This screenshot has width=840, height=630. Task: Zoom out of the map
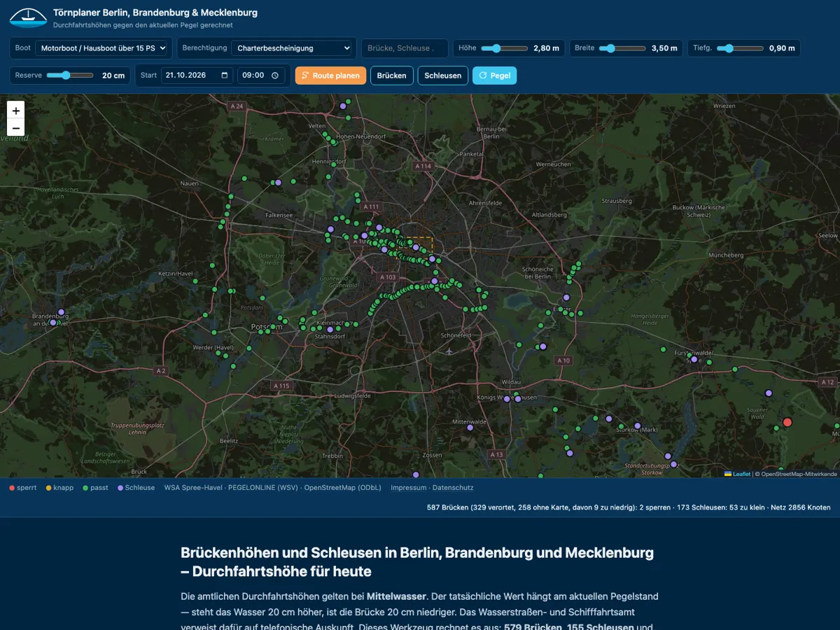[15, 128]
